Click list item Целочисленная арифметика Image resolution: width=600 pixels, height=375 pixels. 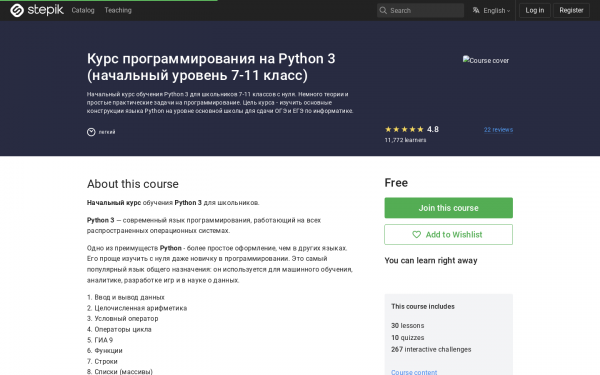click(x=140, y=308)
